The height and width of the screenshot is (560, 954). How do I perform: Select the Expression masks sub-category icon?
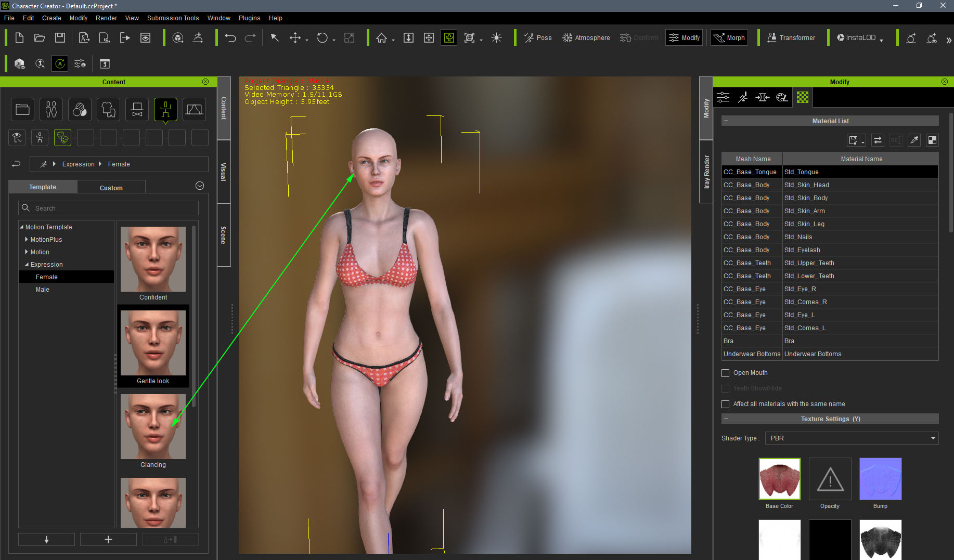coord(62,138)
